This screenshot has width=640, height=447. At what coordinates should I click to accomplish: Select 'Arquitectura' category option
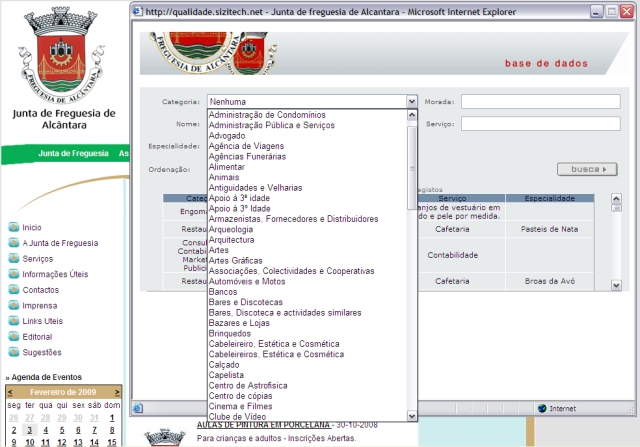(x=233, y=240)
